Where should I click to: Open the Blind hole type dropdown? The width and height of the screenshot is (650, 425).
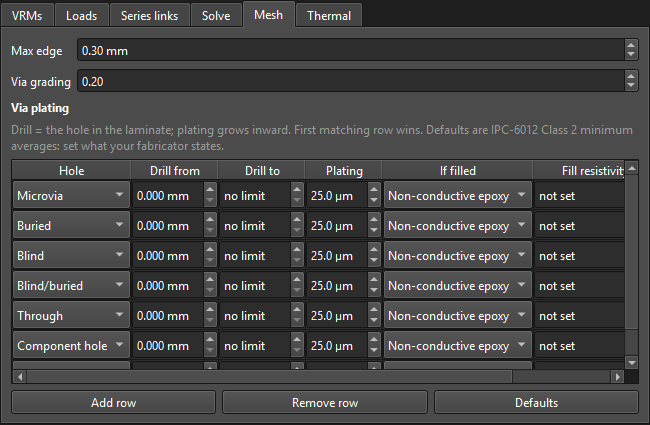(71, 255)
